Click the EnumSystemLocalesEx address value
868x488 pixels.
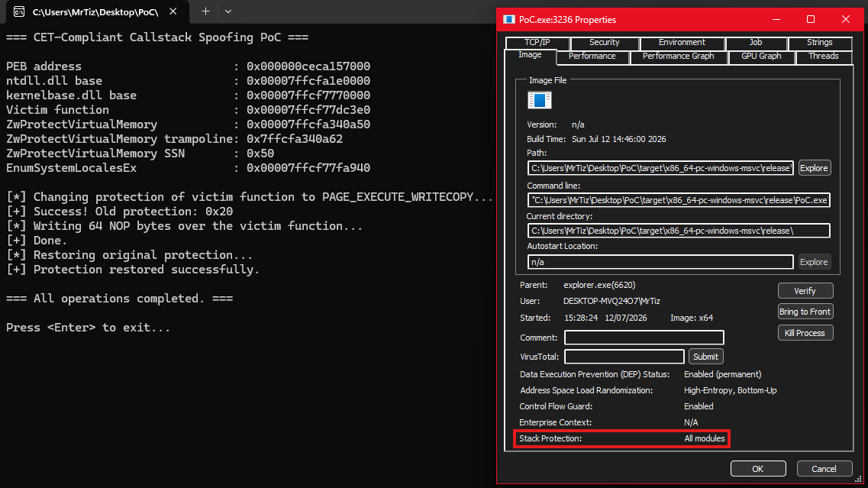[x=308, y=168]
